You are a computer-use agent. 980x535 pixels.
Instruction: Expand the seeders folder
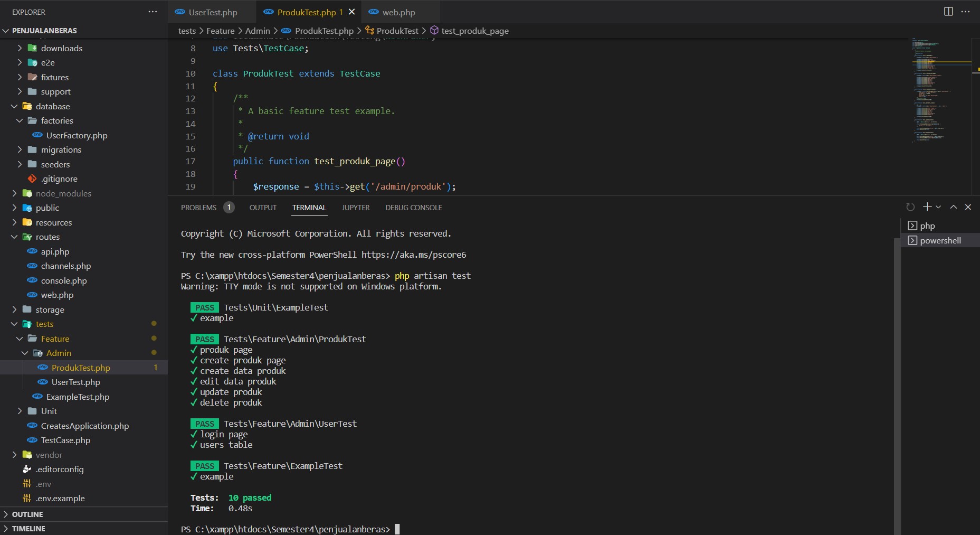tap(20, 164)
